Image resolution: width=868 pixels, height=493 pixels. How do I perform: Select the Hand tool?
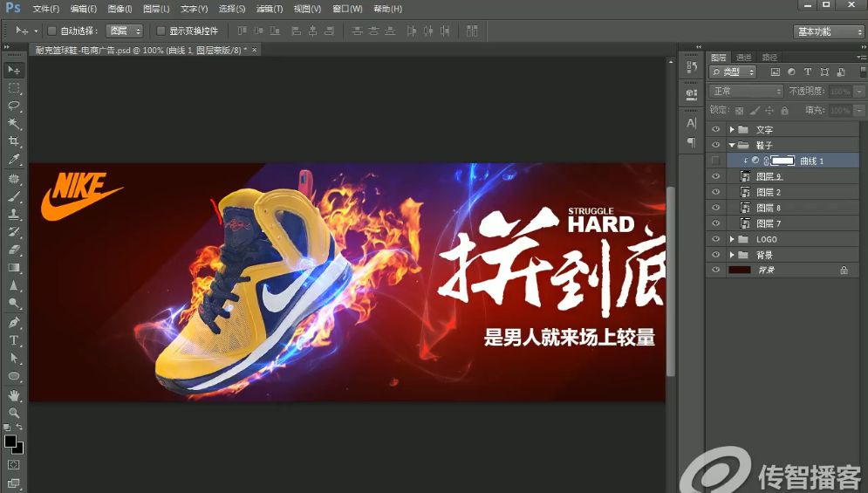(14, 395)
